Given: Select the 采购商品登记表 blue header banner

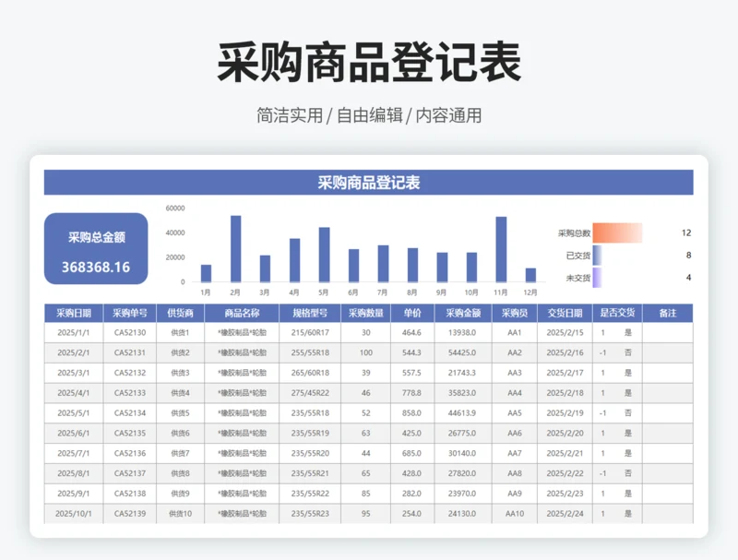Looking at the screenshot, I should (368, 182).
